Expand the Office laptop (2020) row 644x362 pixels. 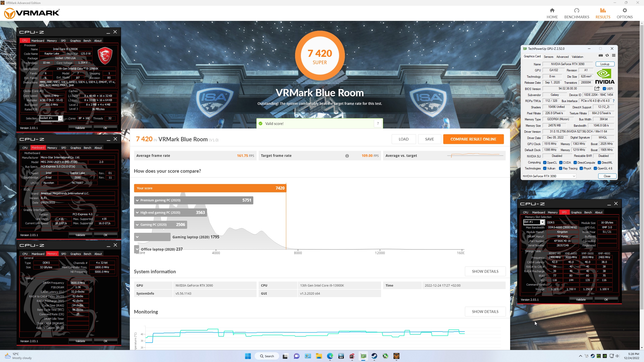coord(137,249)
